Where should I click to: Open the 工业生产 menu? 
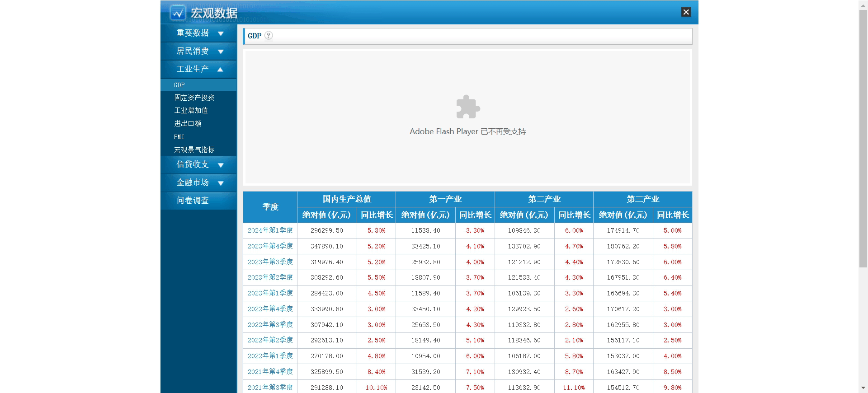pos(193,69)
